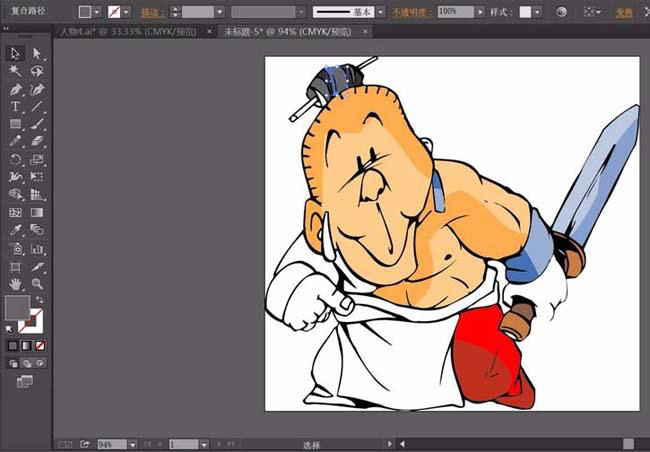Select the Eraser tool
Viewport: 650px width, 452px height.
click(37, 141)
